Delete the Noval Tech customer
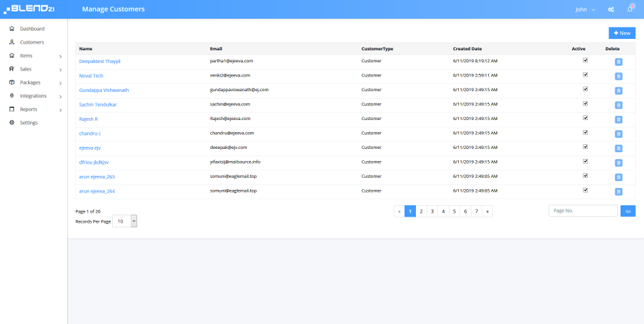This screenshot has height=324, width=644. coord(619,76)
